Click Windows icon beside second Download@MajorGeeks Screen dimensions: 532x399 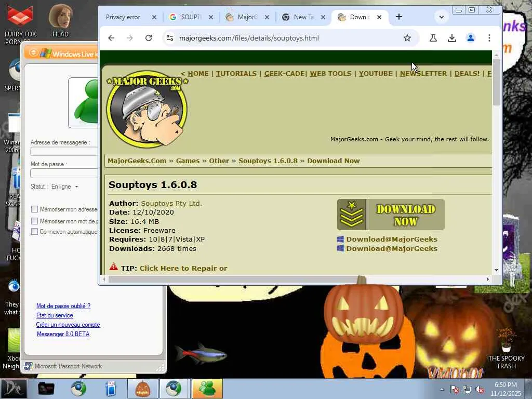click(340, 248)
